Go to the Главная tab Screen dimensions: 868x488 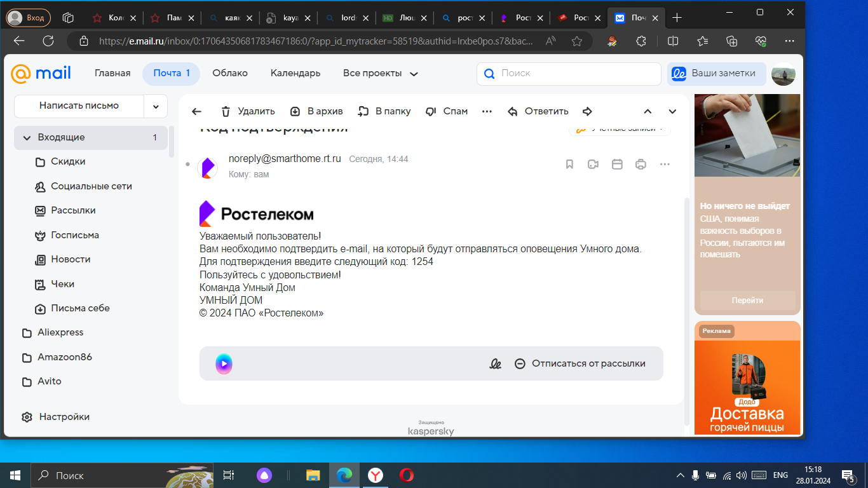112,73
